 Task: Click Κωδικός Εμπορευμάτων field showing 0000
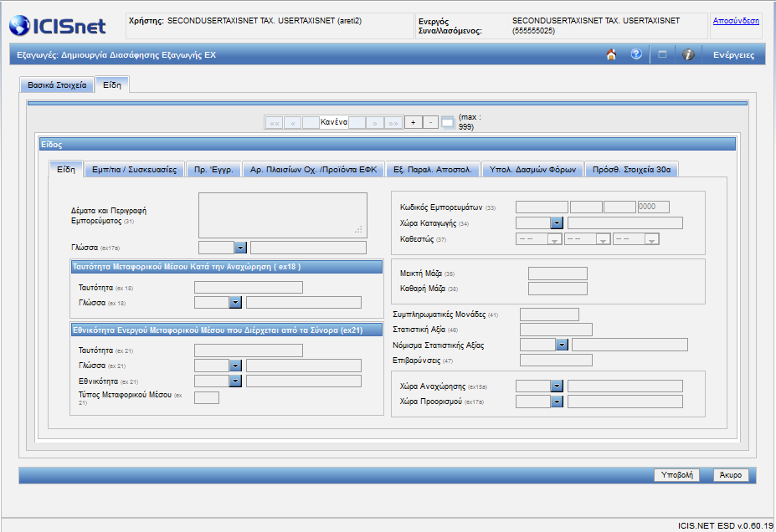pos(653,207)
